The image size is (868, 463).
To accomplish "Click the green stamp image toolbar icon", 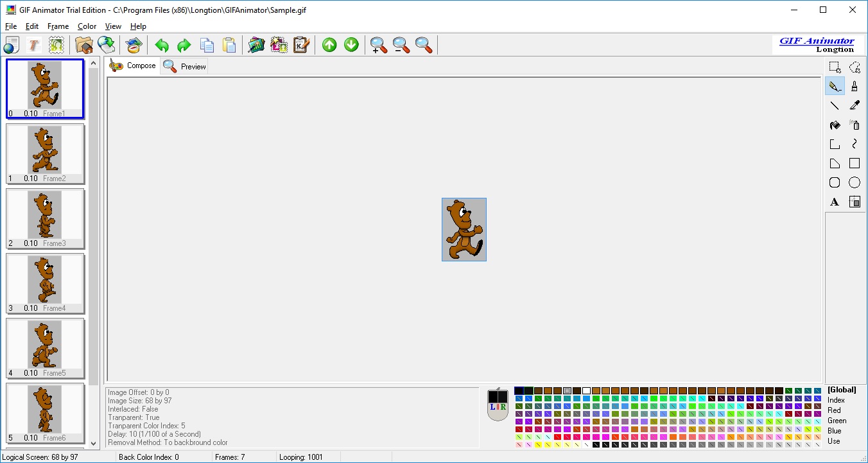I will 56,45.
